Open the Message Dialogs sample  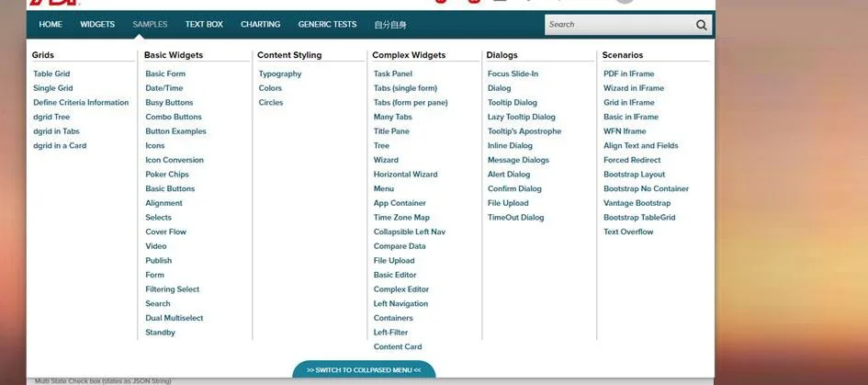tap(518, 160)
